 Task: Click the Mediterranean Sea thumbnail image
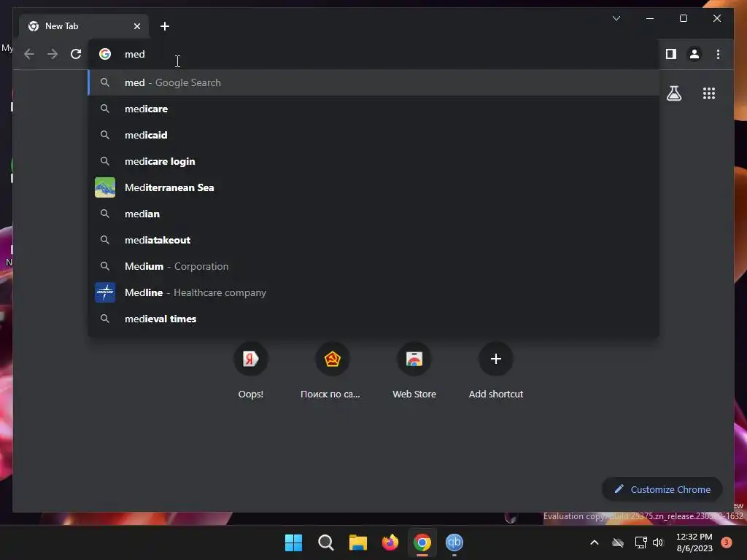pos(105,187)
